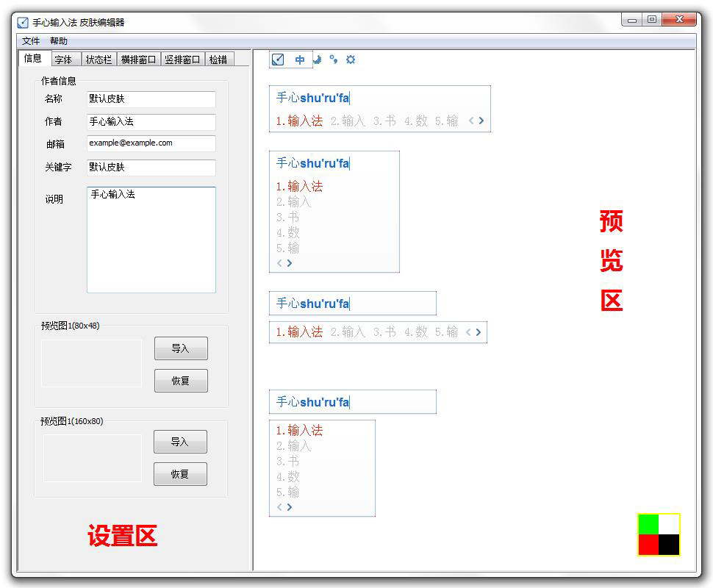Click the 160x80 preview image placeholder
The image size is (713, 588).
tap(93, 458)
